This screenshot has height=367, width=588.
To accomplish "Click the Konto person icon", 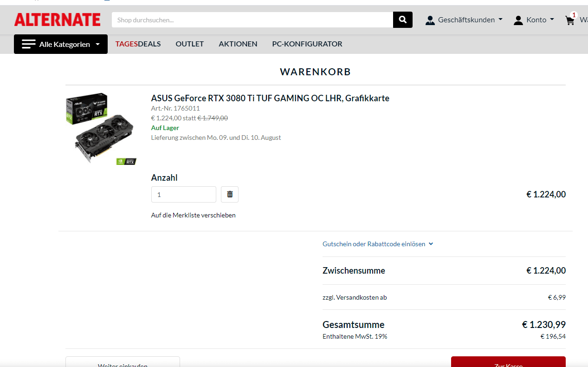I will pyautogui.click(x=518, y=20).
